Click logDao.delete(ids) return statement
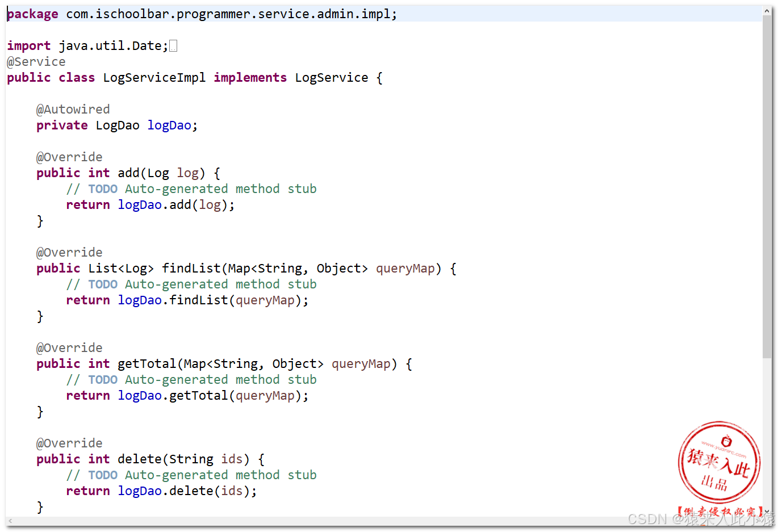 161,491
